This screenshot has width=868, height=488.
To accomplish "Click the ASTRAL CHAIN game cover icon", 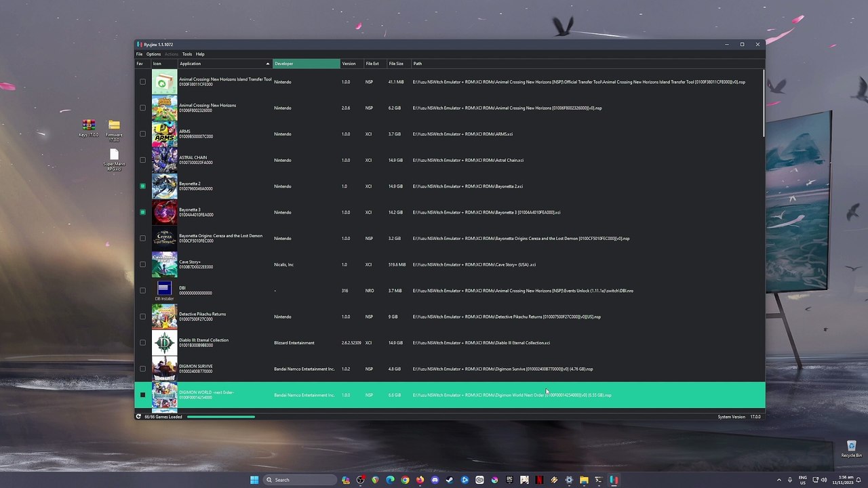I will pyautogui.click(x=164, y=160).
